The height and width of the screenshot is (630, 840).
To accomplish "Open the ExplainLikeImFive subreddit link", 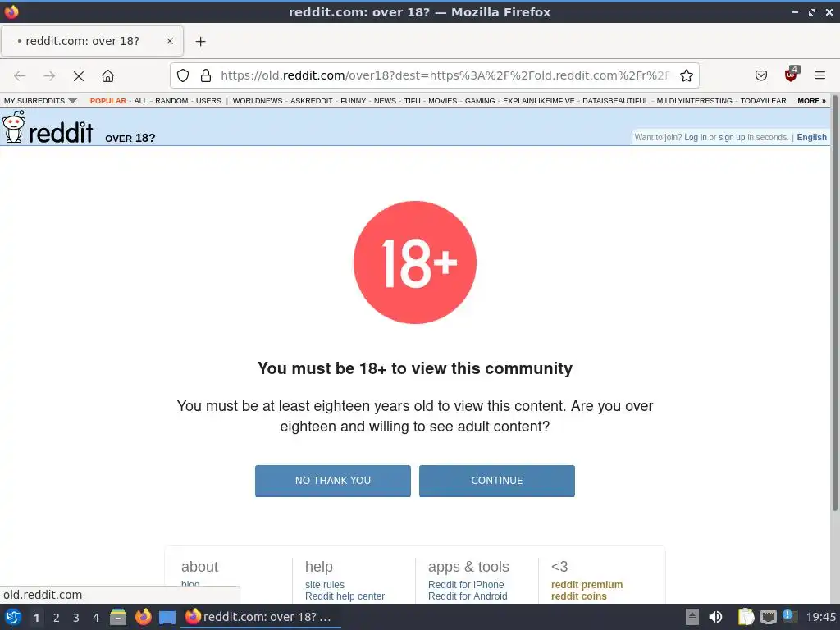I will 538,101.
